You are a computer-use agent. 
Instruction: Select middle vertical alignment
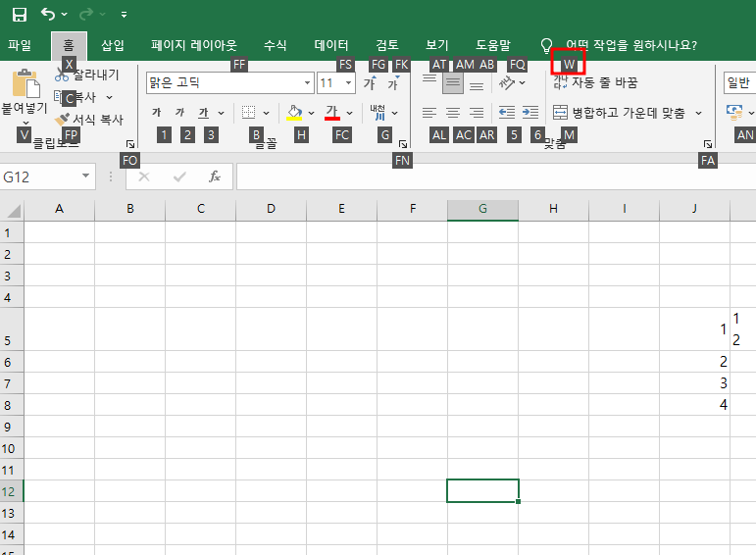click(x=453, y=83)
